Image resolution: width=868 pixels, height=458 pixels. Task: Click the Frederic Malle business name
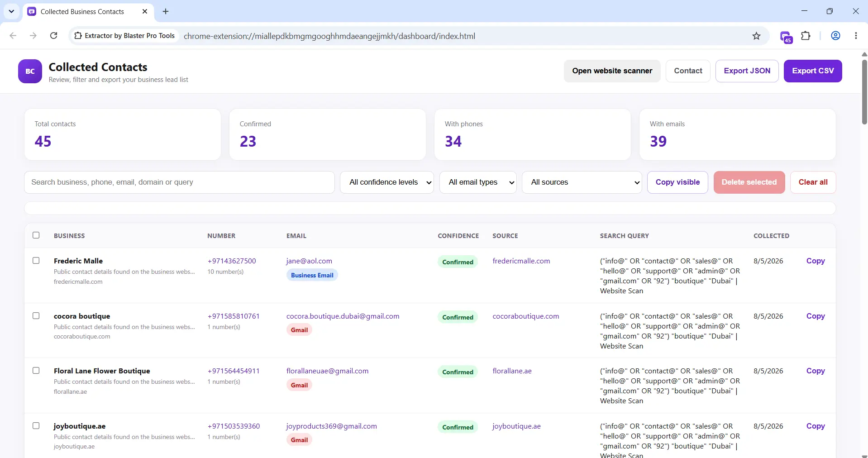click(78, 261)
